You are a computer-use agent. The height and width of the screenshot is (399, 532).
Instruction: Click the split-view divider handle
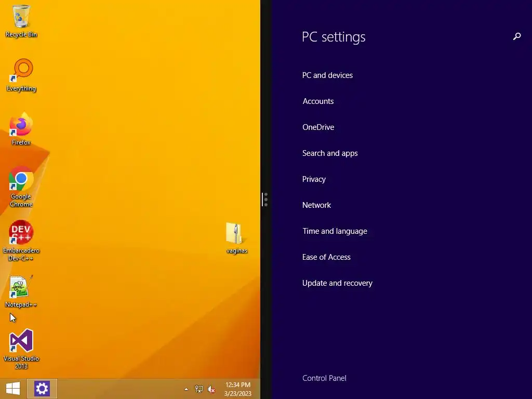(x=265, y=199)
